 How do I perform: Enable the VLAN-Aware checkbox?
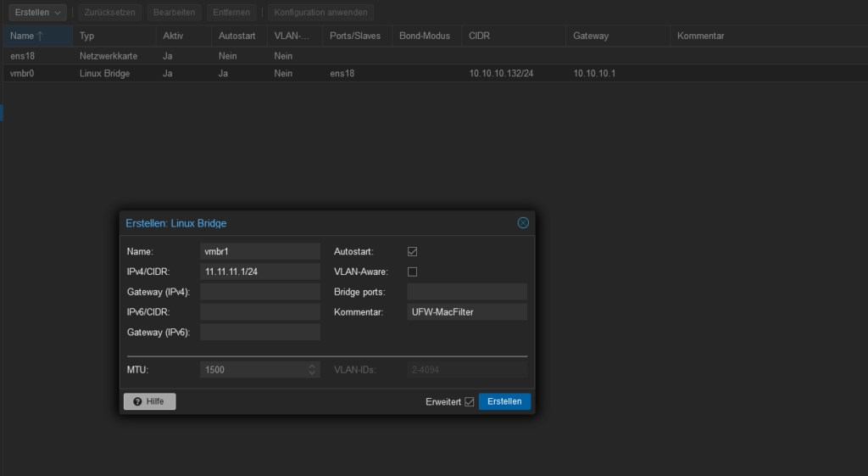click(x=413, y=272)
